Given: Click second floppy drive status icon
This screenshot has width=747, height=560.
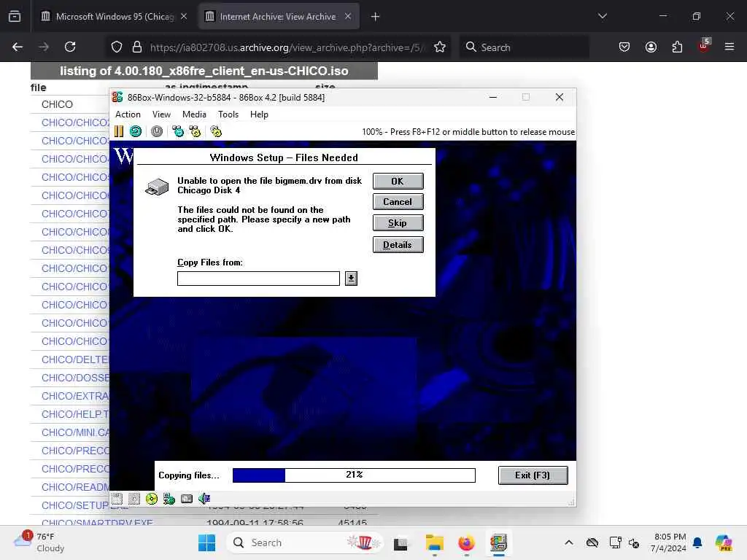Looking at the screenshot, I should point(134,499).
